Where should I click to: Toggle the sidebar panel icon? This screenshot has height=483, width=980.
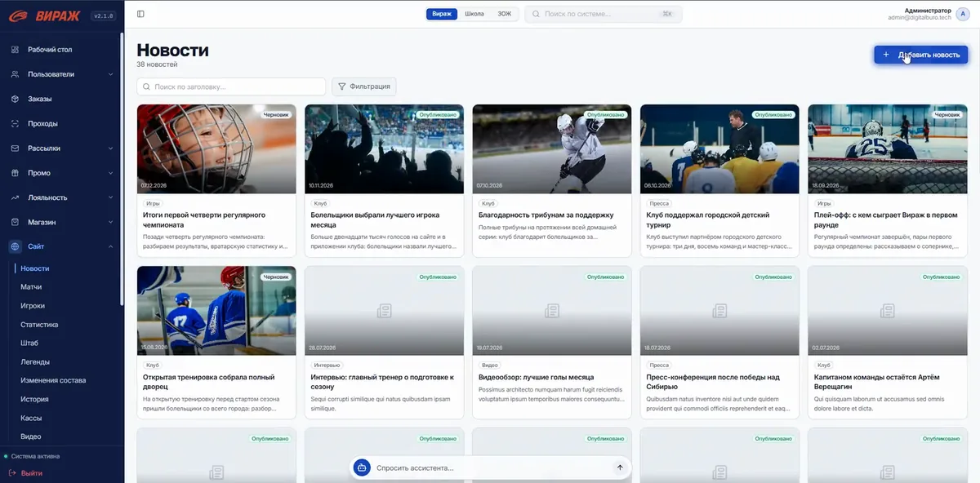[x=140, y=14]
